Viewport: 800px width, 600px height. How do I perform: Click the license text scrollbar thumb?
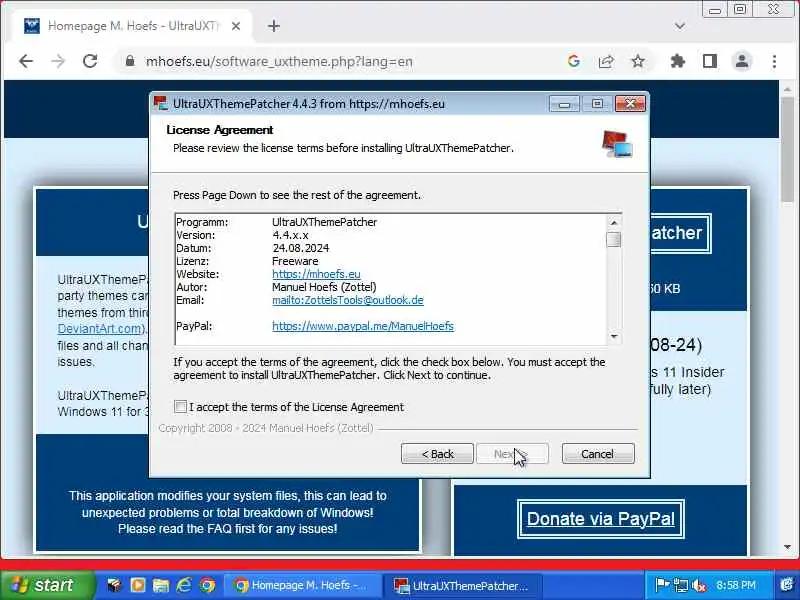pos(614,239)
